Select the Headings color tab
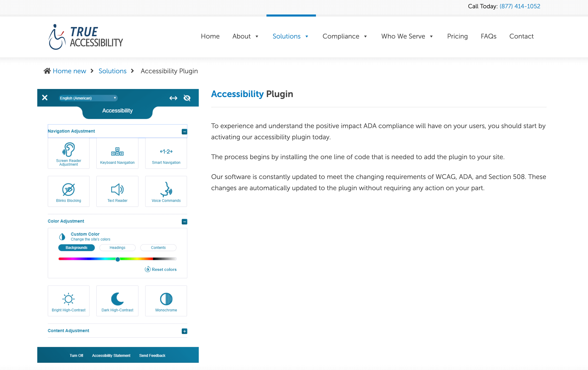The width and height of the screenshot is (588, 370). 117,247
